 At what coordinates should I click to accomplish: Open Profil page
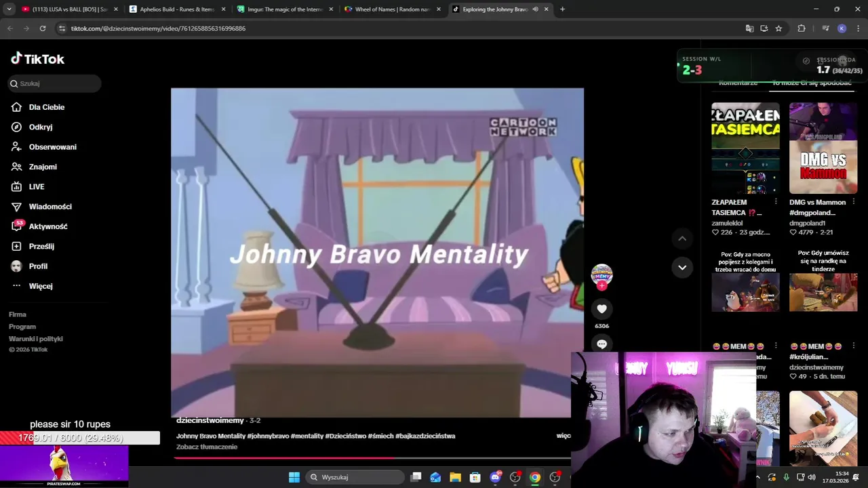(x=38, y=266)
